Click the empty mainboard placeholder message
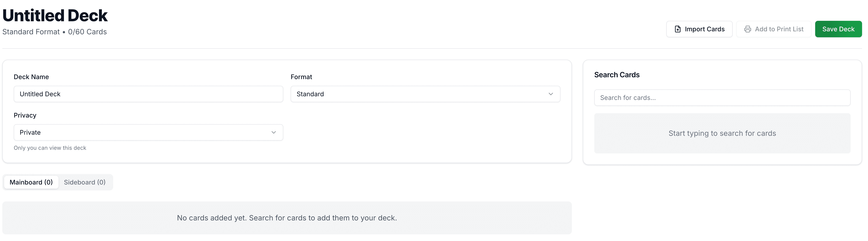This screenshot has width=868, height=241. coord(287,218)
